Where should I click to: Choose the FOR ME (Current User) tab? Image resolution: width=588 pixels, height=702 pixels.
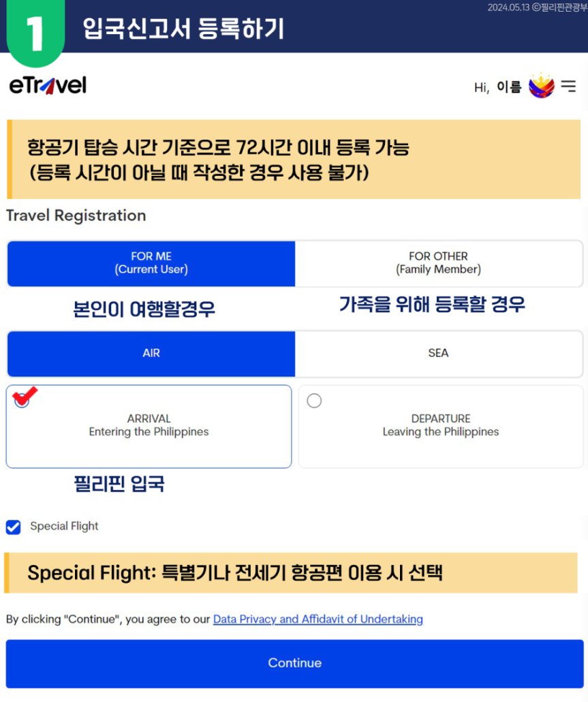pos(151,263)
